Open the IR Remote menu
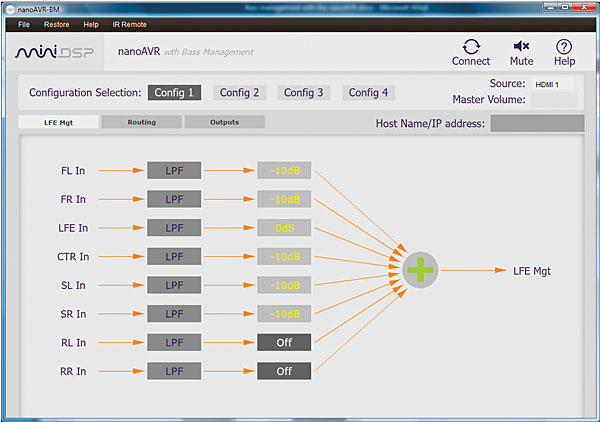 click(129, 24)
